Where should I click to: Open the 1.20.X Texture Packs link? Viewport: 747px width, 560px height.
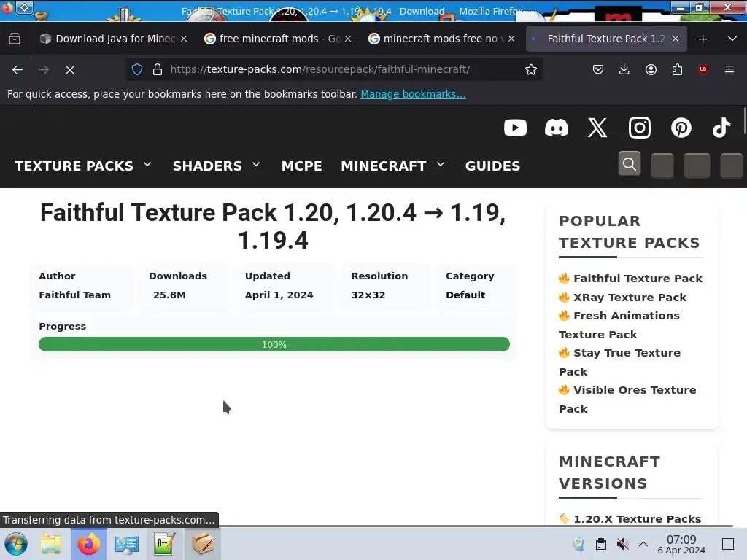(637, 518)
